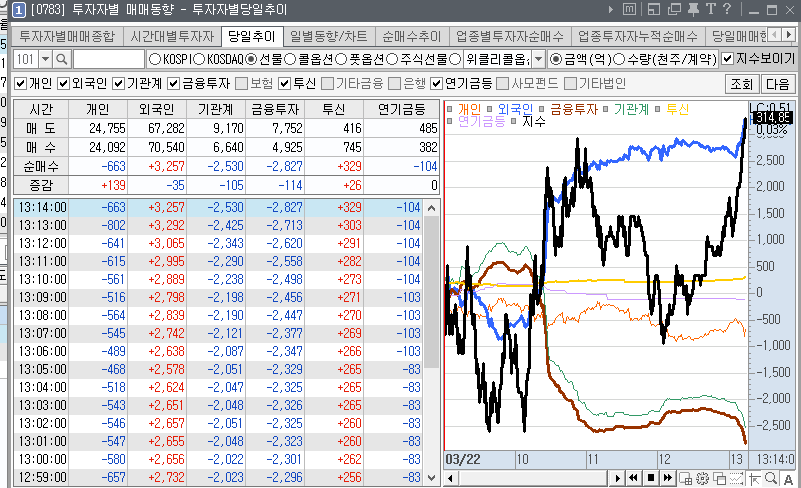Select the KOSPI radio button

154,59
